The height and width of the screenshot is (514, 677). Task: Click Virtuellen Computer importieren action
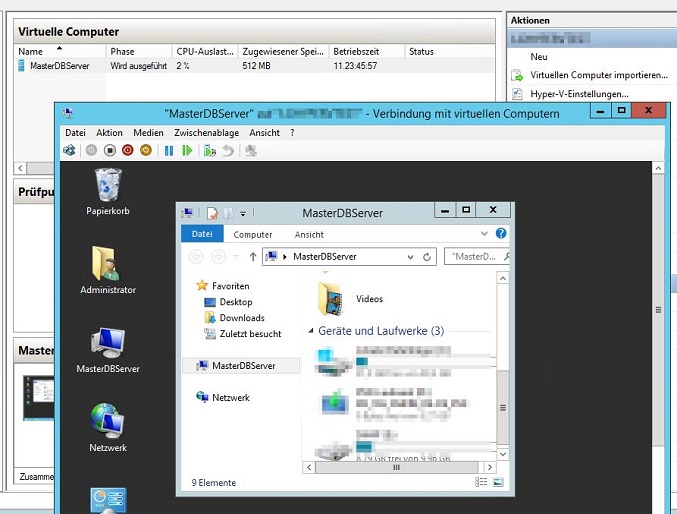tap(598, 75)
